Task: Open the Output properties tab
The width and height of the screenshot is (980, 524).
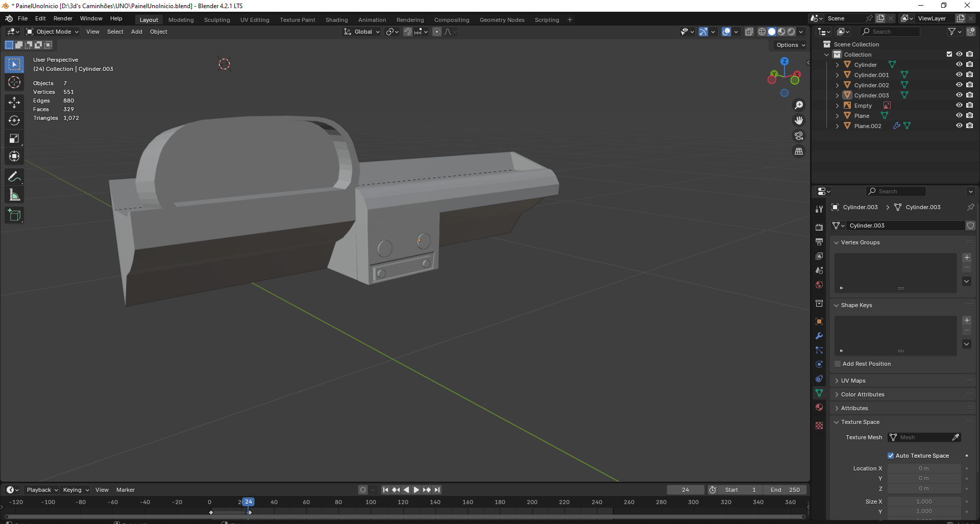Action: (x=819, y=241)
